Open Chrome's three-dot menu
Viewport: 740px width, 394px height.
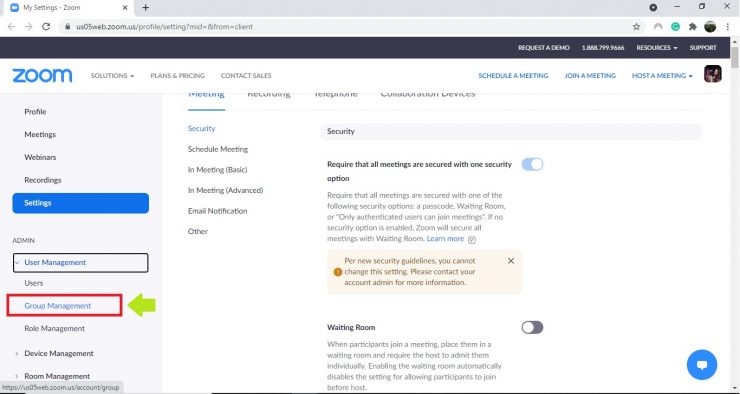click(728, 26)
